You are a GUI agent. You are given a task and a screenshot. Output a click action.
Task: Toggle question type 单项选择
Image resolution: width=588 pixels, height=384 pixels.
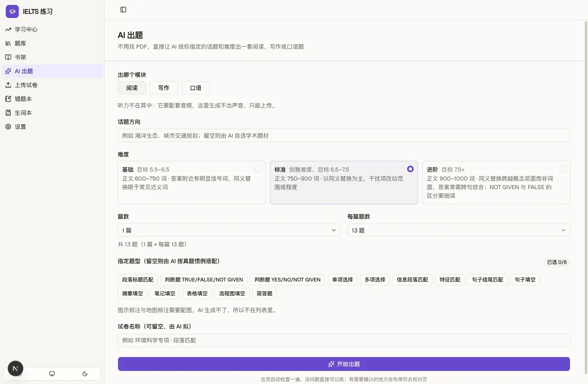[x=343, y=280]
